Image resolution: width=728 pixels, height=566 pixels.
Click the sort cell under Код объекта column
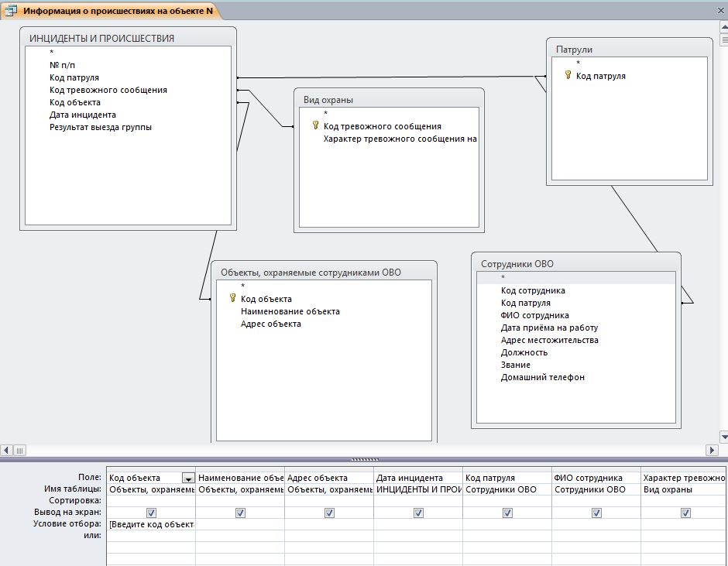tap(151, 501)
